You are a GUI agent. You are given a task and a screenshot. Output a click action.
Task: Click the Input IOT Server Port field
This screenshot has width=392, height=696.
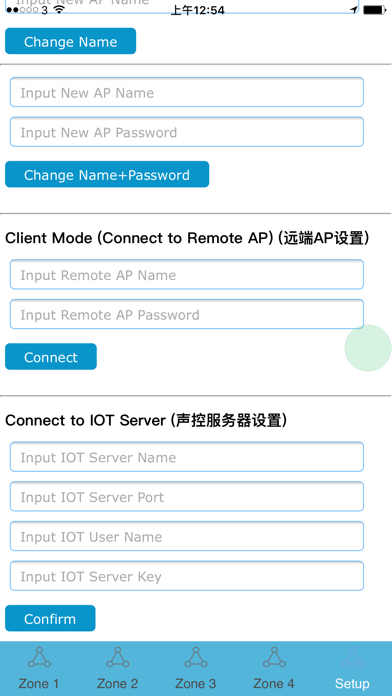point(186,497)
